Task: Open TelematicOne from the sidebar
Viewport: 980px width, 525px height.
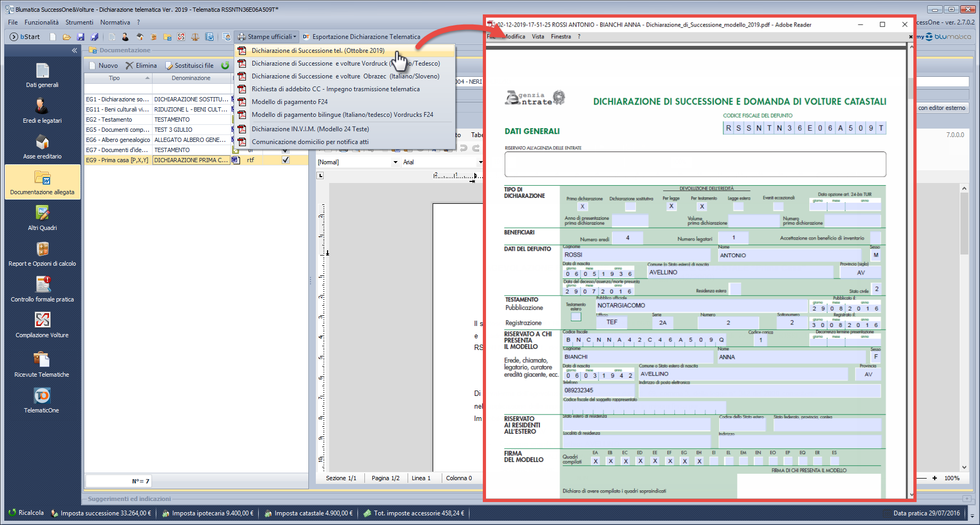Action: pyautogui.click(x=42, y=400)
